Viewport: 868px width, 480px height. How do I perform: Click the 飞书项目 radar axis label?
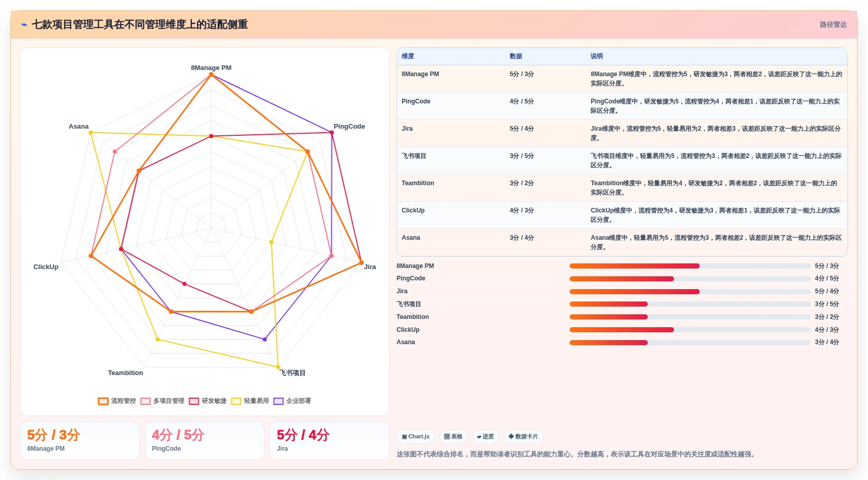[x=292, y=373]
